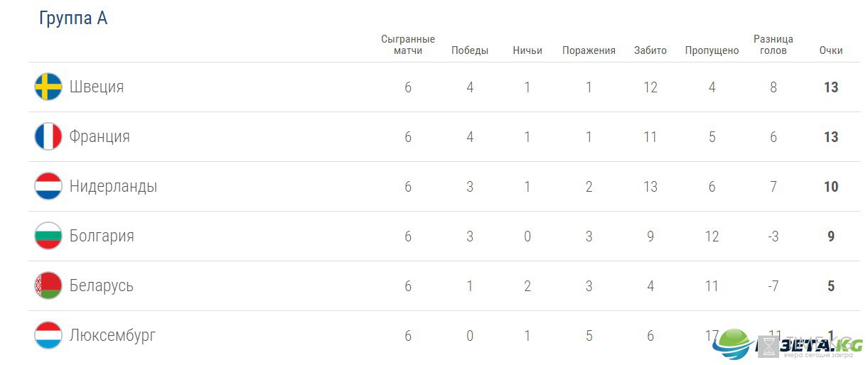Sort by Сыгранные матчи column header

(x=408, y=45)
